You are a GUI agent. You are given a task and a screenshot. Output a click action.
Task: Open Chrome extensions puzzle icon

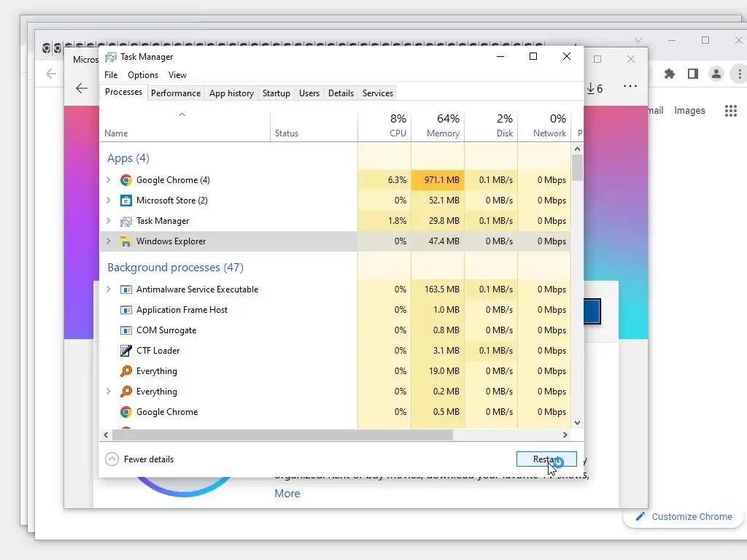[x=670, y=74]
